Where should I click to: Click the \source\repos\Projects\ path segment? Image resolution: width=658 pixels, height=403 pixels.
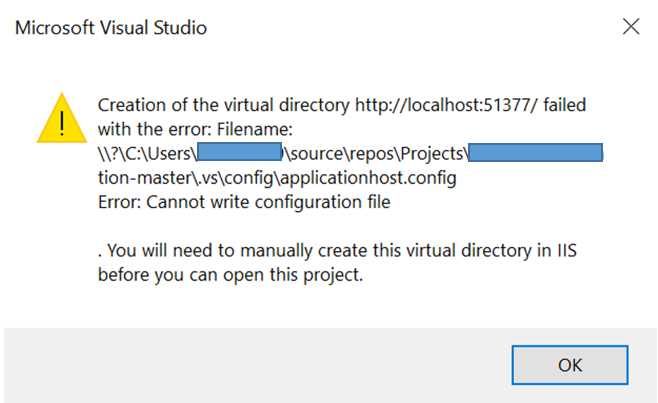pos(376,154)
